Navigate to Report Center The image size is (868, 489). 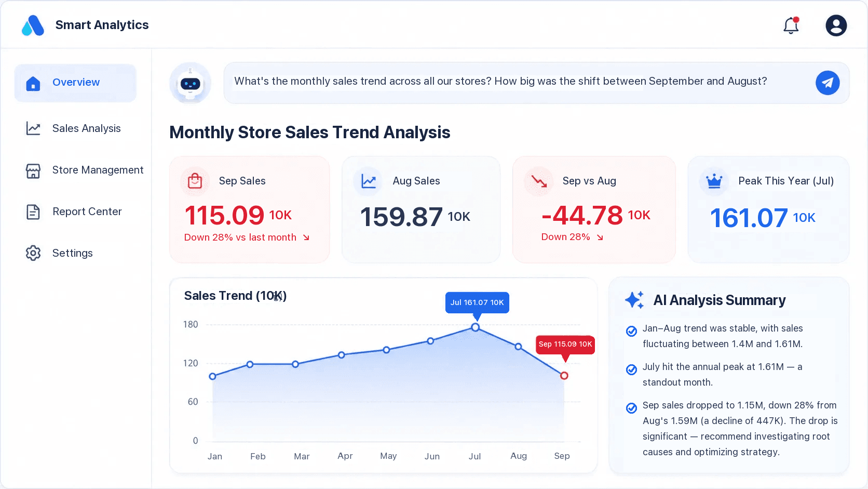point(74,212)
